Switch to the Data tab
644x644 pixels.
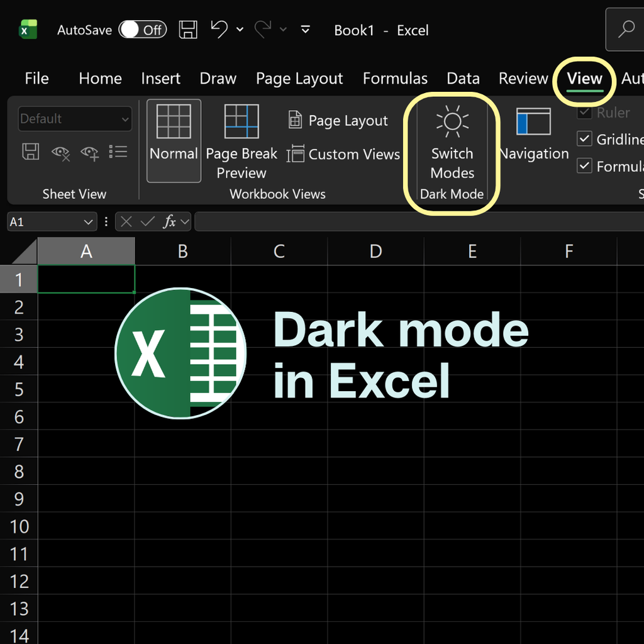click(464, 79)
